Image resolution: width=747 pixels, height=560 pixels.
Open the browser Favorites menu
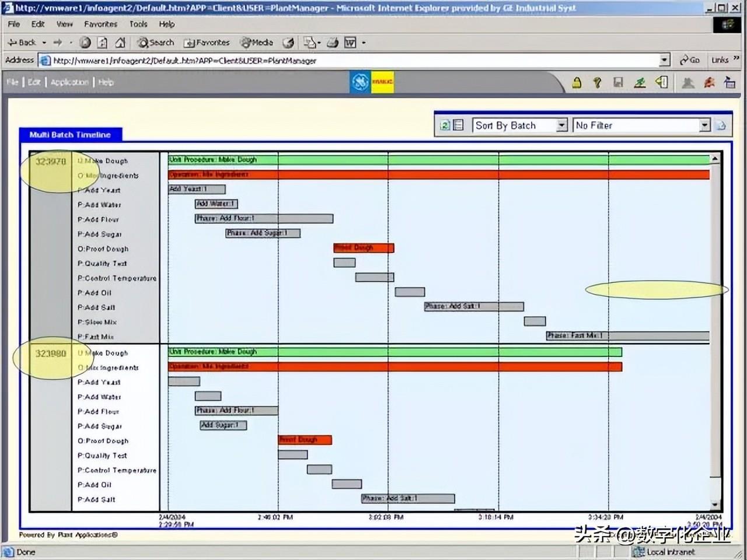click(x=100, y=24)
